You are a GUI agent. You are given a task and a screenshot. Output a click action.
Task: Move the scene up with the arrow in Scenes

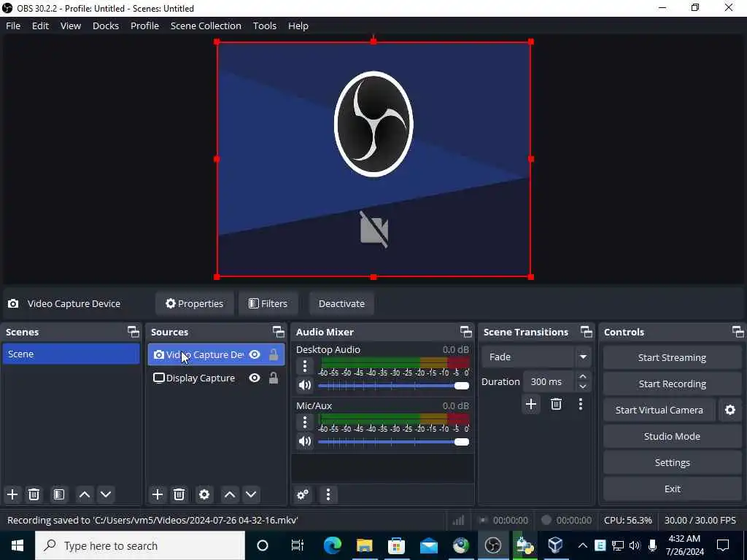pyautogui.click(x=85, y=494)
